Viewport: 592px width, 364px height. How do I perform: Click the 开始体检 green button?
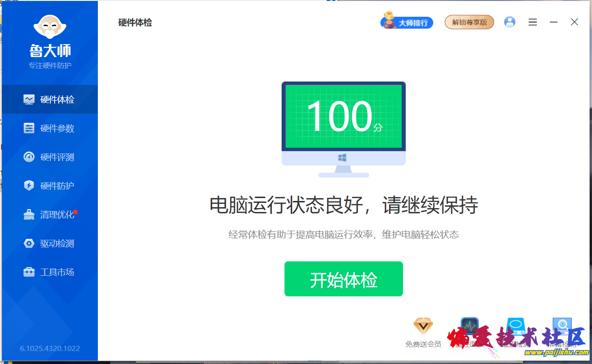(343, 279)
